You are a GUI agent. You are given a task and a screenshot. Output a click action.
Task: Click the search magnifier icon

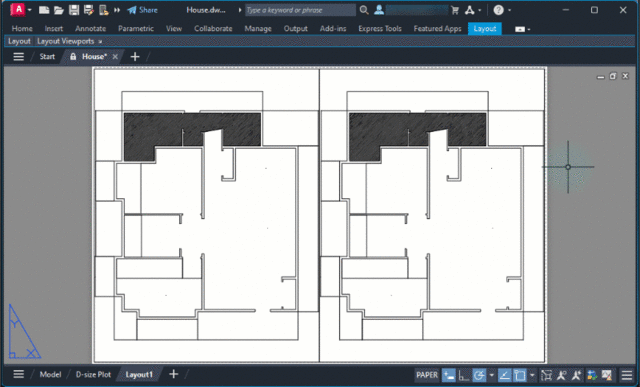[364, 10]
